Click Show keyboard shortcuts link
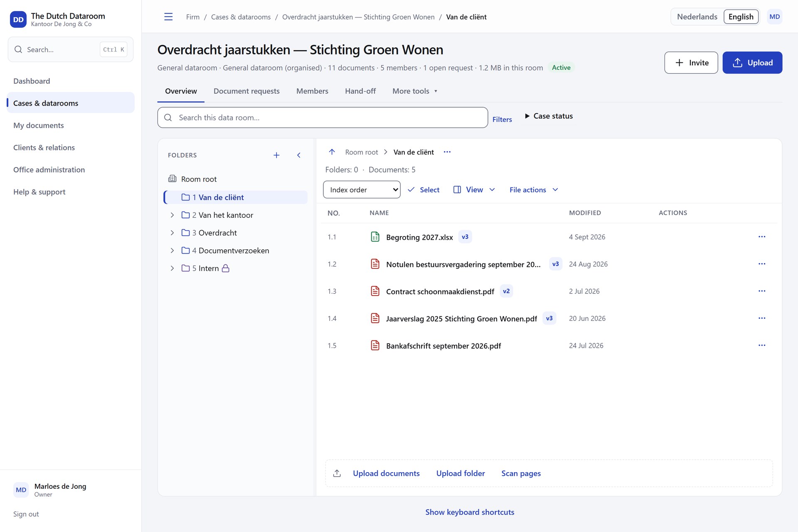 point(470,512)
